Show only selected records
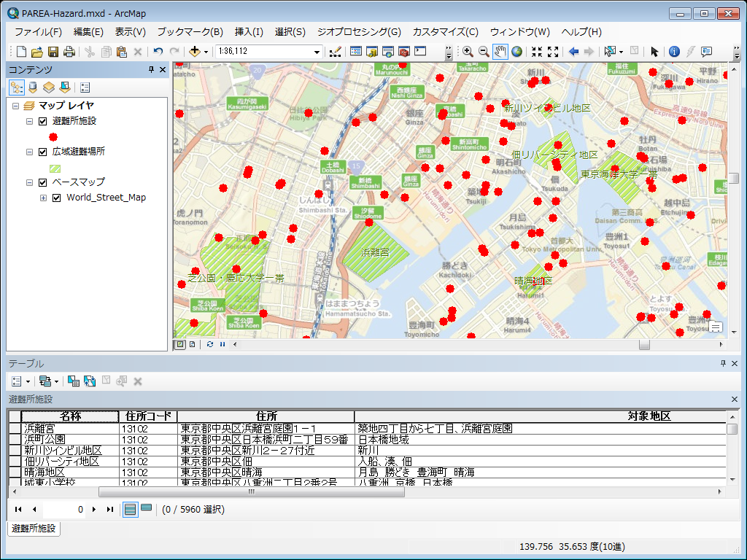Viewport: 747px width, 560px height. (x=147, y=509)
